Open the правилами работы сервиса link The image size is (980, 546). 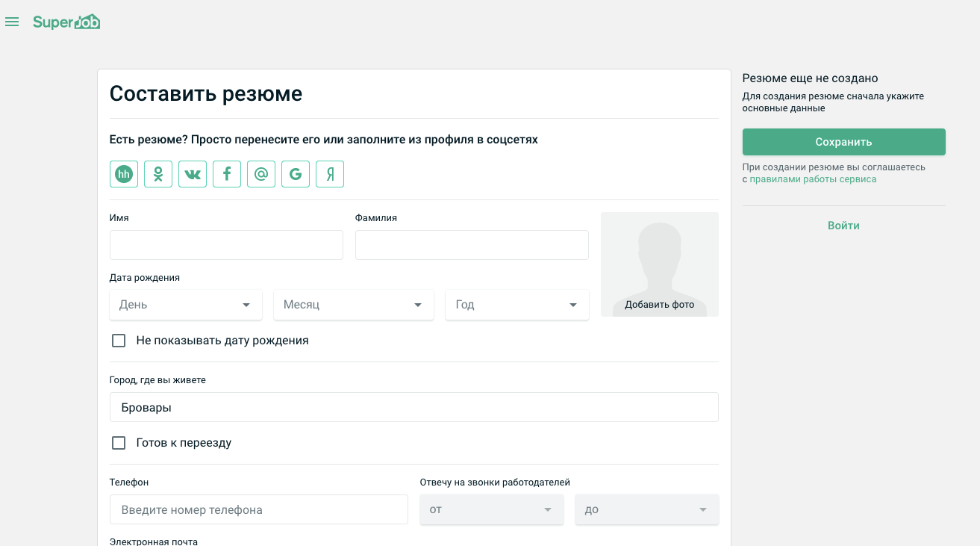pyautogui.click(x=813, y=179)
